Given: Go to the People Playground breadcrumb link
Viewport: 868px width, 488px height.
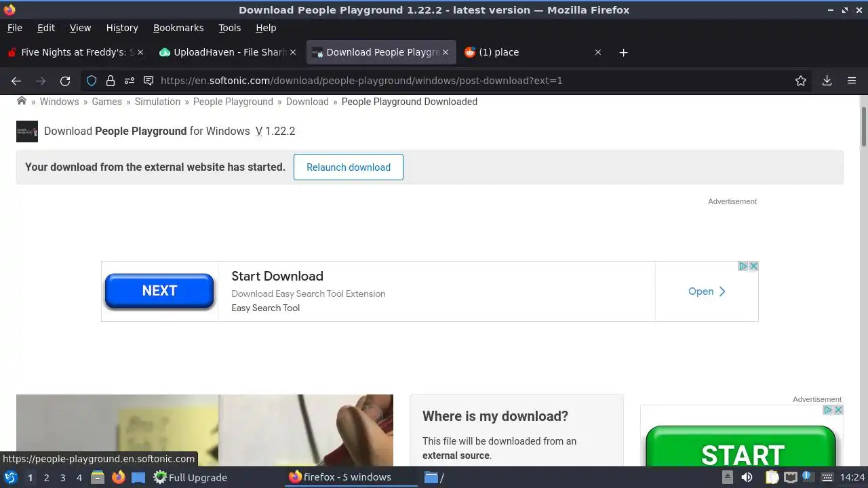Looking at the screenshot, I should pos(233,102).
